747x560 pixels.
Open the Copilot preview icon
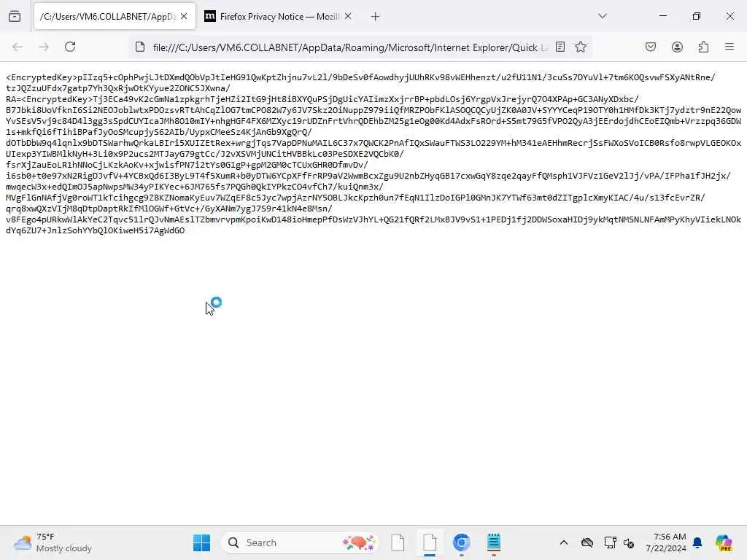click(724, 542)
